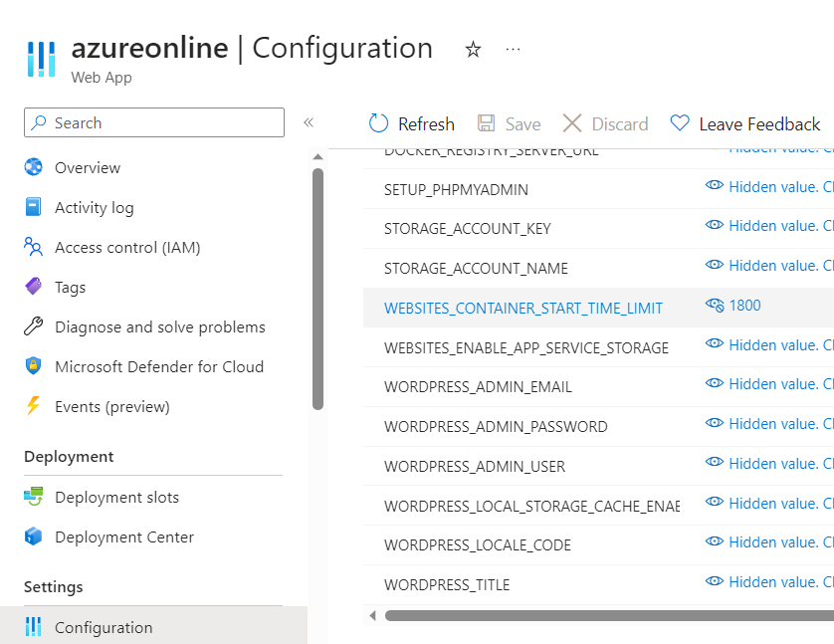This screenshot has height=644, width=834.
Task: Click the sidebar vertical scrollbar thumb
Action: (x=318, y=289)
